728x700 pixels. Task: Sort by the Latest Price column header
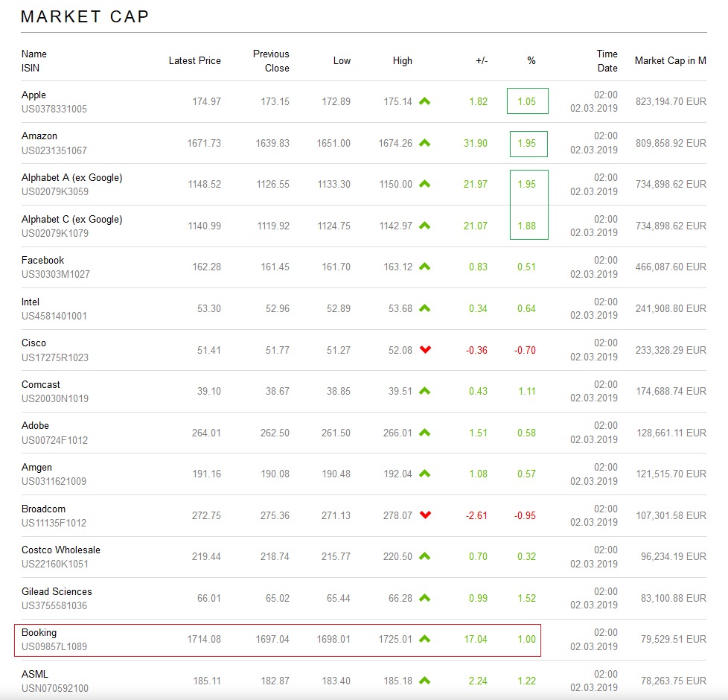tap(194, 61)
